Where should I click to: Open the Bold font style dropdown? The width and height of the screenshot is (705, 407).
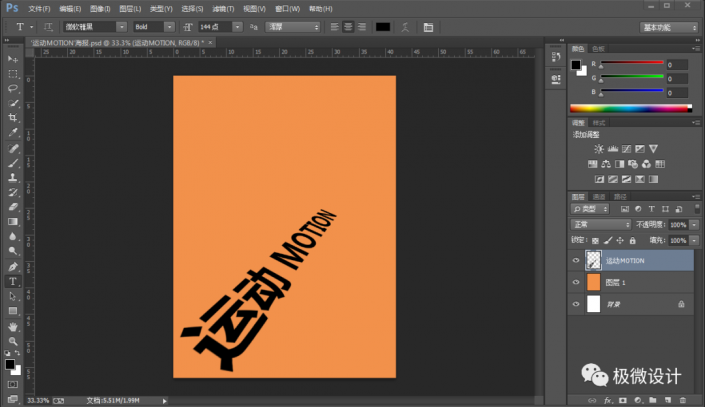point(169,27)
